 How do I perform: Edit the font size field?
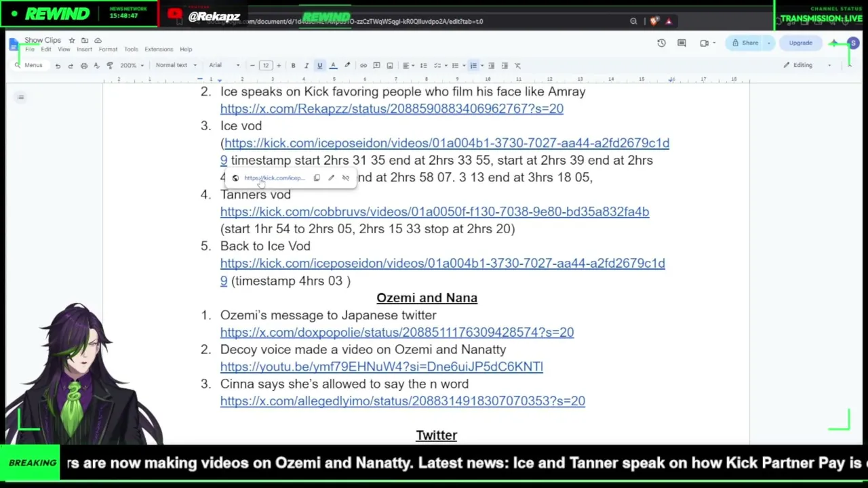point(265,66)
